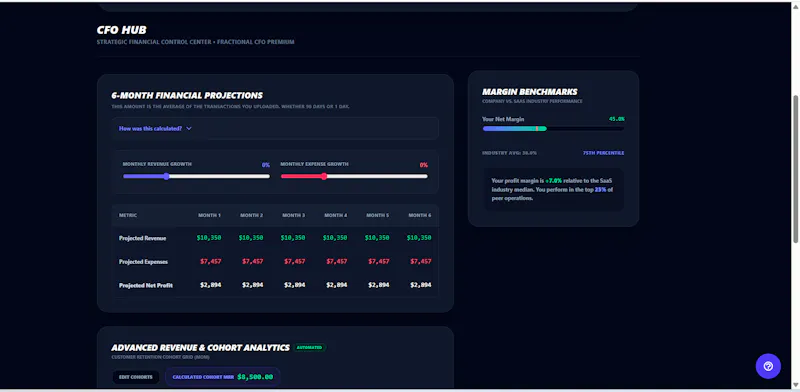Click "Company vs. SaaS Industry Performance" subtitle
Image resolution: width=800 pixels, height=392 pixels.
532,102
